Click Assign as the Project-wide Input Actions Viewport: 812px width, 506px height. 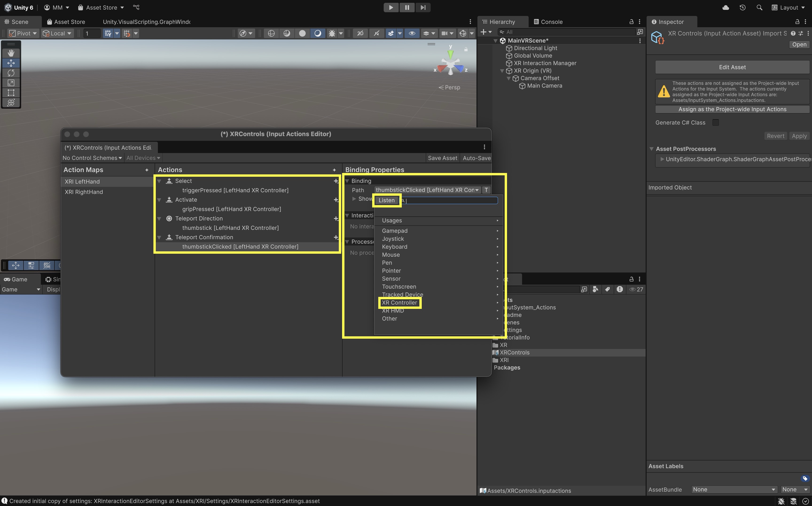(x=732, y=109)
